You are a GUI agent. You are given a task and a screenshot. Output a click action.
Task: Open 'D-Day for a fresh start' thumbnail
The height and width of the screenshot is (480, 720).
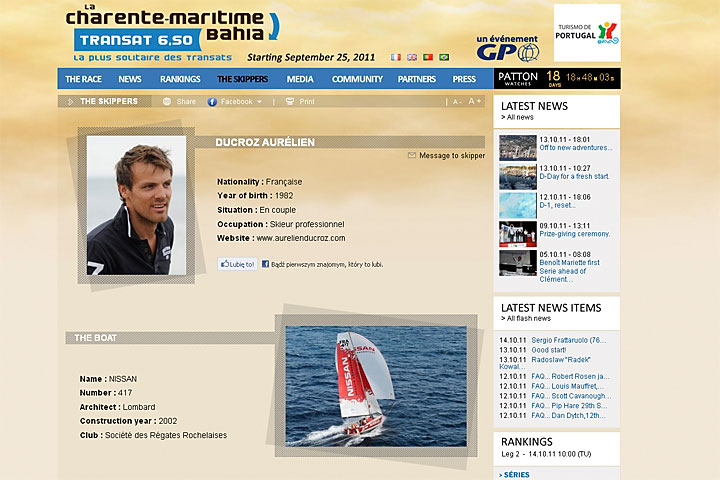(x=518, y=176)
